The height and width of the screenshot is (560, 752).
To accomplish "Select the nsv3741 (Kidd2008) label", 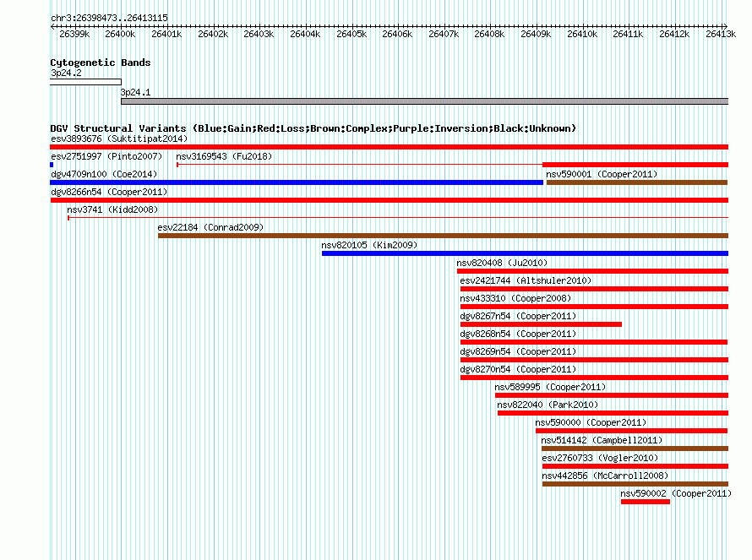I will pyautogui.click(x=112, y=209).
